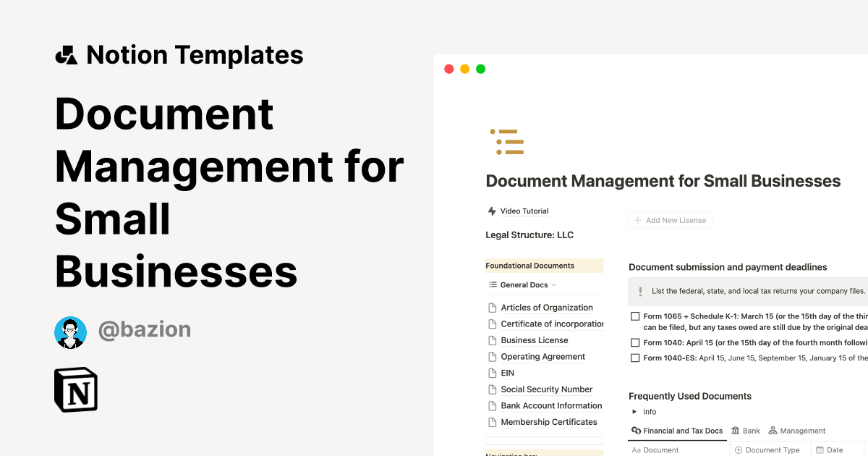Click the org-chart icon beside Management
This screenshot has height=456, width=868.
coord(773,430)
